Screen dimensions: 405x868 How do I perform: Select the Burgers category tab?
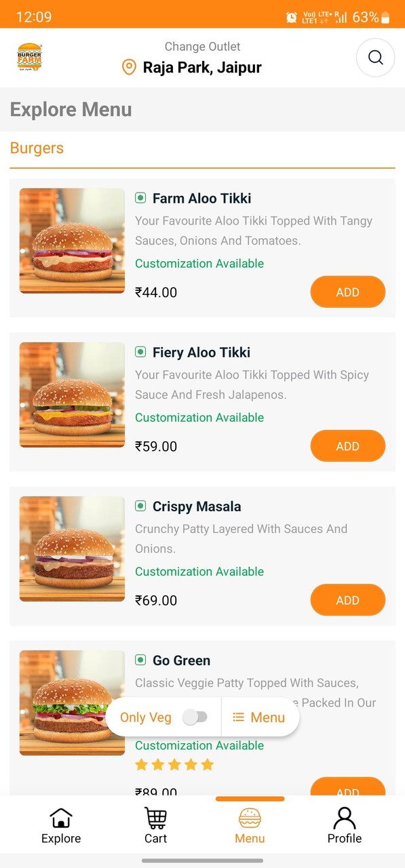click(x=37, y=148)
